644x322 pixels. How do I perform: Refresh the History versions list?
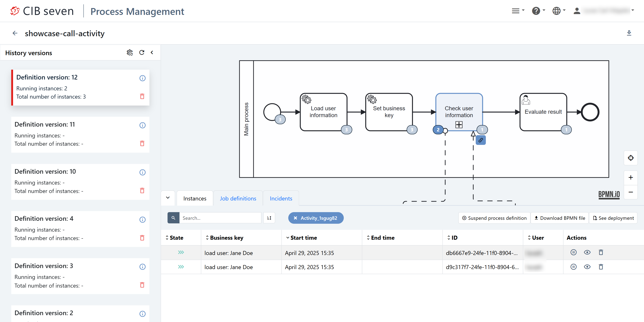coord(141,53)
